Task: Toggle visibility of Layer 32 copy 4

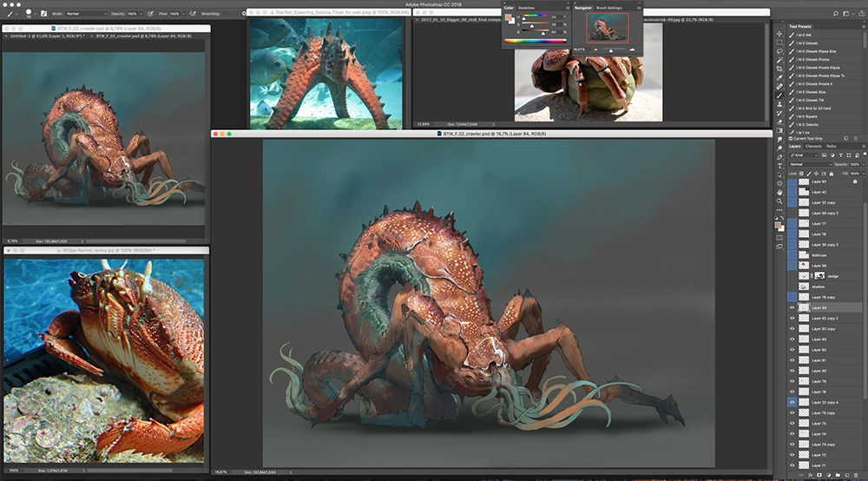Action: point(792,402)
